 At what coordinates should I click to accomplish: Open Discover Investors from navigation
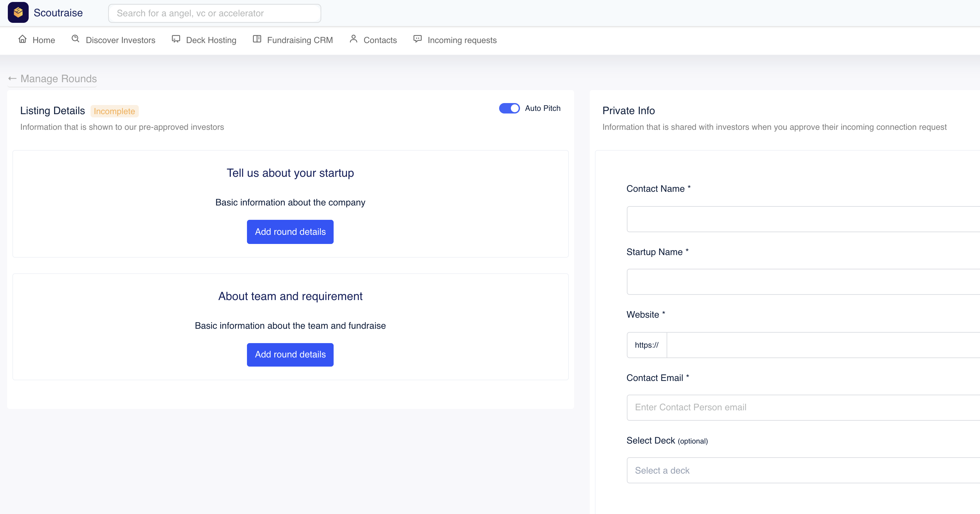[120, 40]
